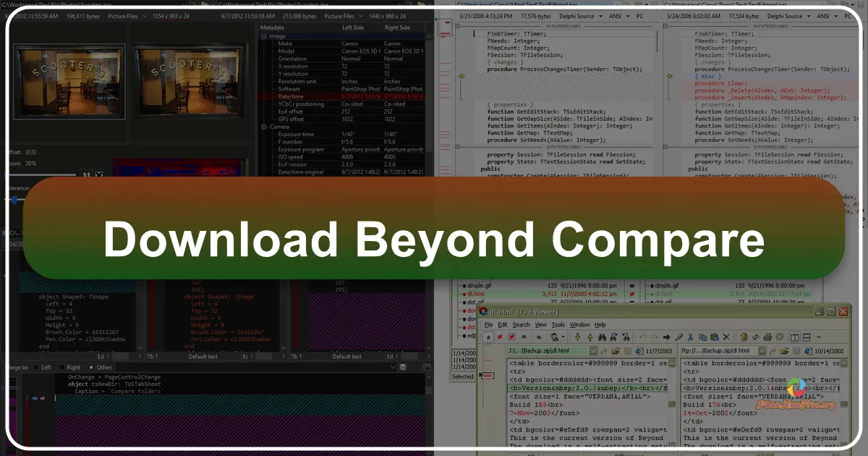This screenshot has height=456, width=868.
Task: Click the side-by-side layout icon
Action: pos(795,337)
